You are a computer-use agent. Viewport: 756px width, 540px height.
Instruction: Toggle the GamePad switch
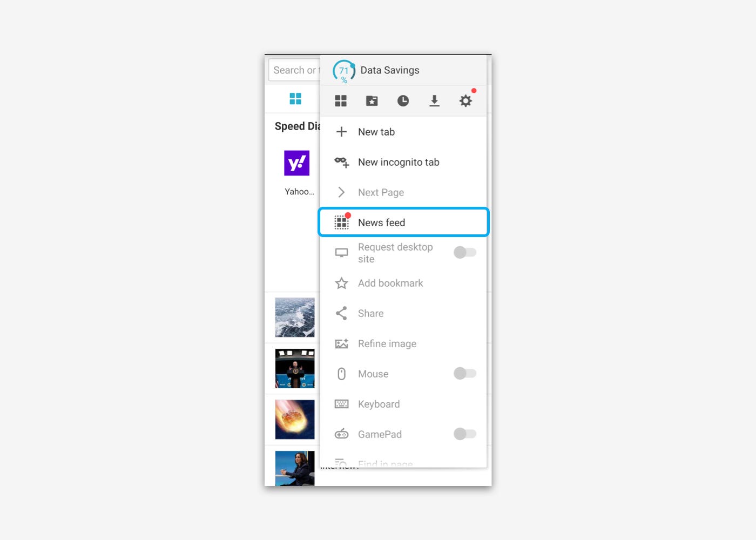coord(465,434)
